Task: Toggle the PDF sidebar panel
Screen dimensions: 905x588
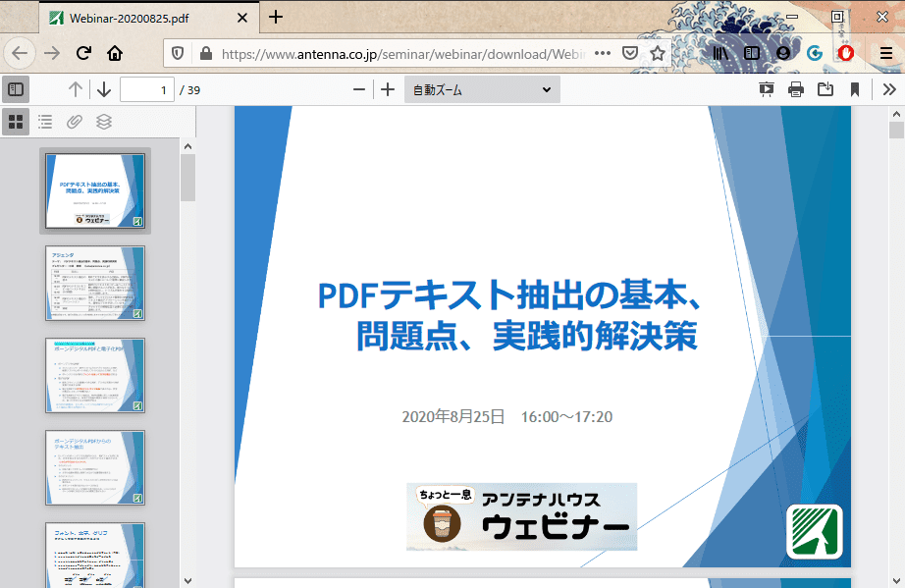Action: (16, 89)
